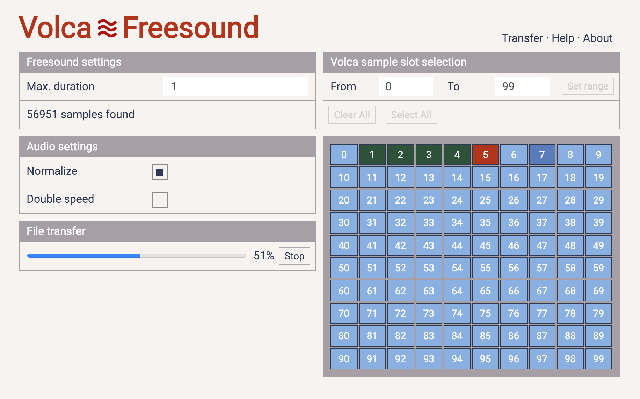The width and height of the screenshot is (640, 399).
Task: Enable the Double speed checkbox
Action: click(x=160, y=200)
